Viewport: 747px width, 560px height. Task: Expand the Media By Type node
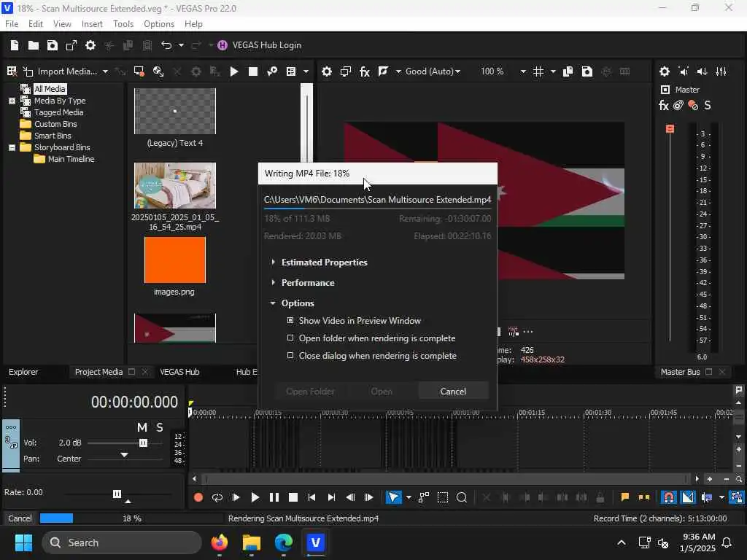12,101
